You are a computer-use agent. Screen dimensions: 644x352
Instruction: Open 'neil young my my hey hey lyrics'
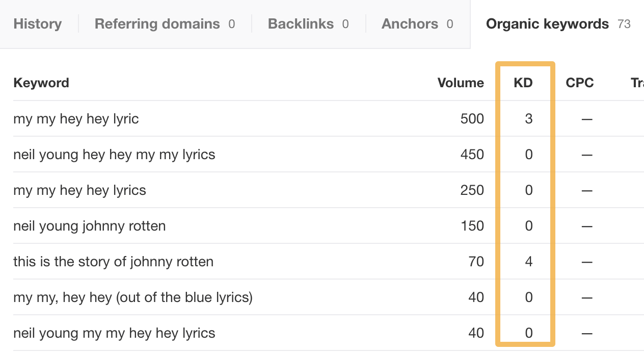[x=113, y=333]
